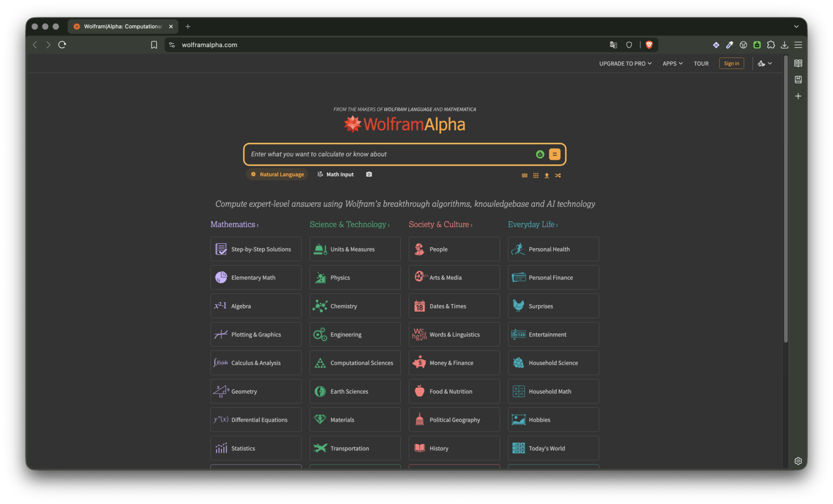Open the Computational Sciences topic
Screen dimensions: 833x504
pos(355,363)
